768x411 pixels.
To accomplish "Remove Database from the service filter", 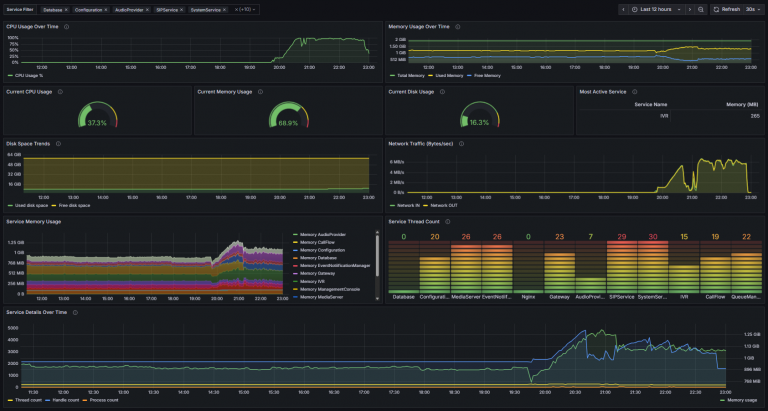I will pyautogui.click(x=66, y=10).
